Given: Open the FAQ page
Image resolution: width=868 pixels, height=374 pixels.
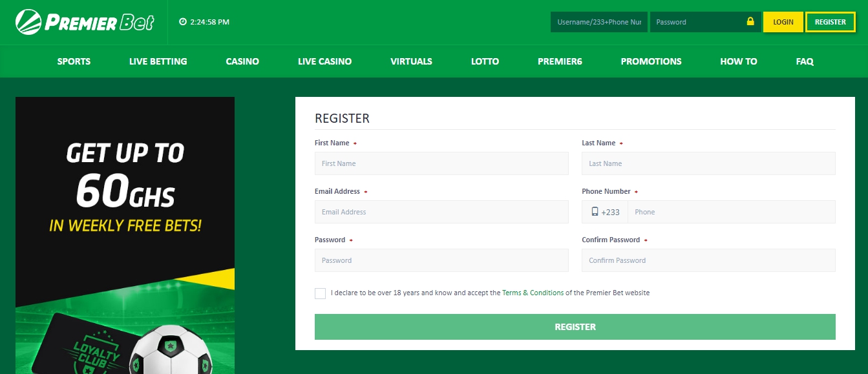Looking at the screenshot, I should click(x=805, y=61).
